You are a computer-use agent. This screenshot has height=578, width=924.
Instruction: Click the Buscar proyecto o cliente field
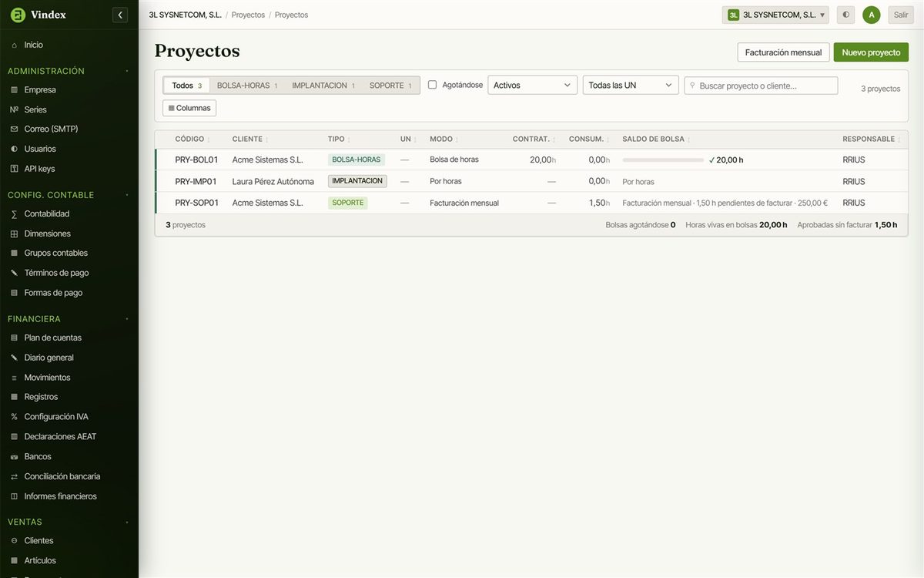pyautogui.click(x=761, y=86)
